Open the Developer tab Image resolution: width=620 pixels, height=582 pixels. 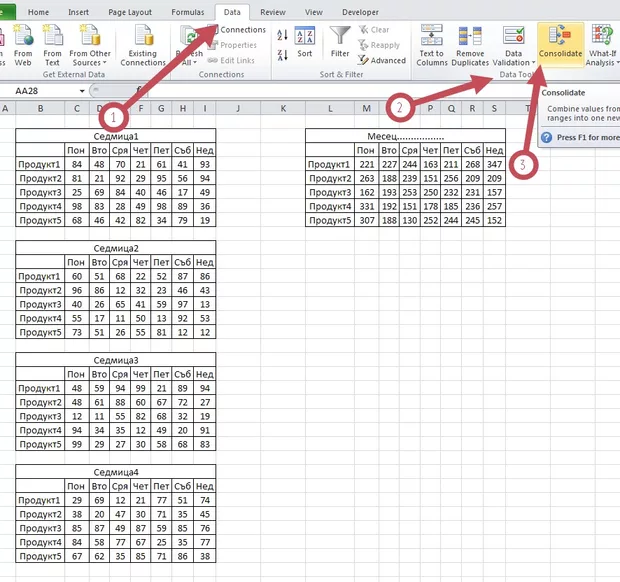(360, 12)
